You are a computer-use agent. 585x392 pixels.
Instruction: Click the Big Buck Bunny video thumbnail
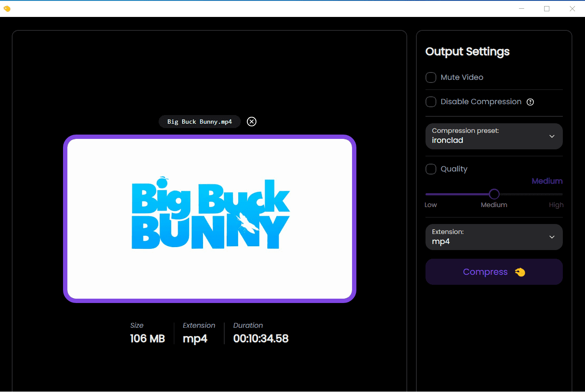tap(209, 219)
